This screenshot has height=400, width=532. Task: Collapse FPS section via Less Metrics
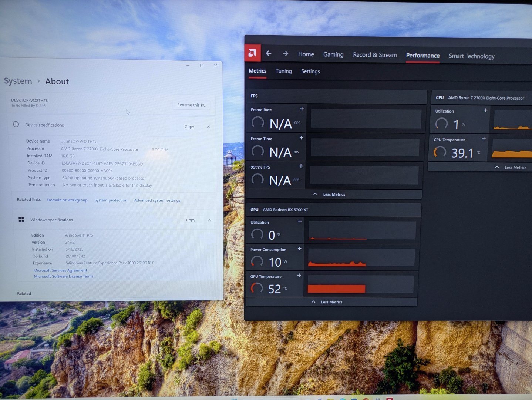[329, 194]
